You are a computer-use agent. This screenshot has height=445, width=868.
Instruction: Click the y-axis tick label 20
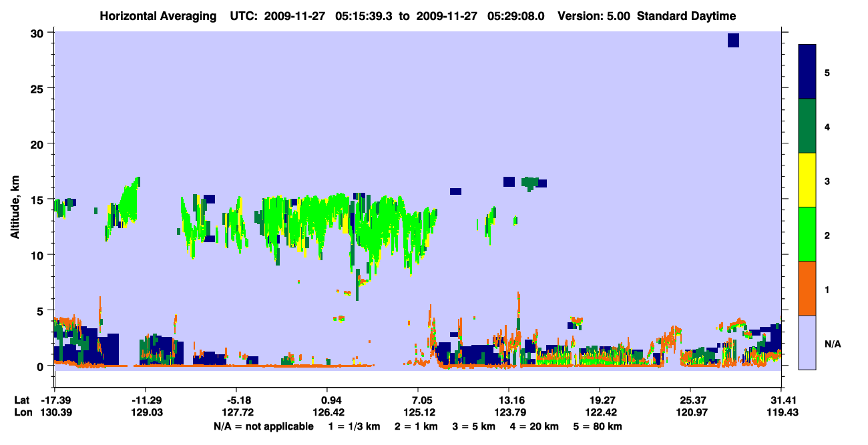click(39, 143)
